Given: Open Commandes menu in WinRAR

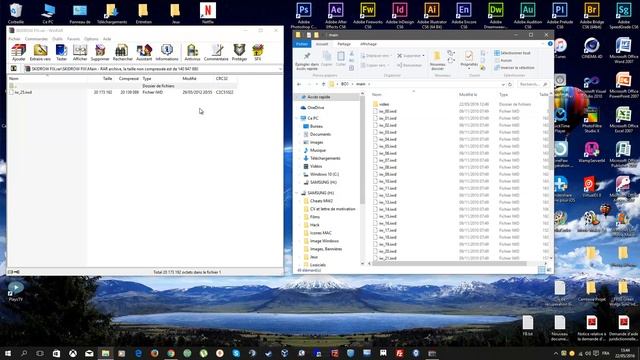Looking at the screenshot, I should pos(36,39).
